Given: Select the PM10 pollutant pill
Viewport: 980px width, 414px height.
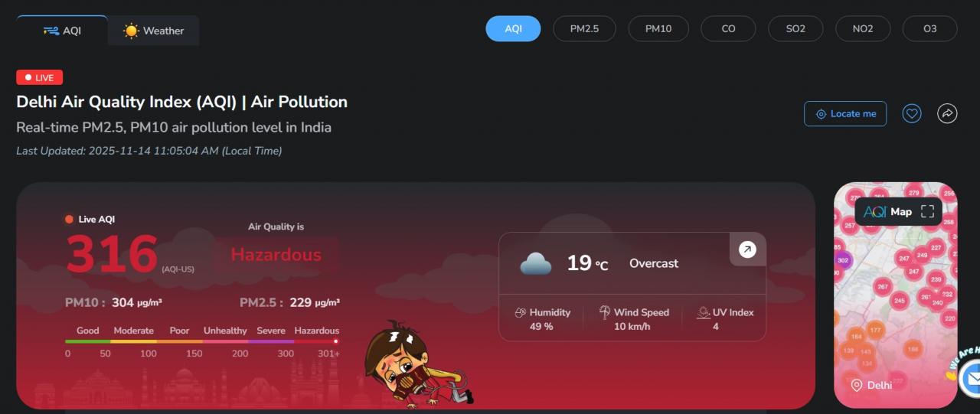Looking at the screenshot, I should pyautogui.click(x=658, y=29).
